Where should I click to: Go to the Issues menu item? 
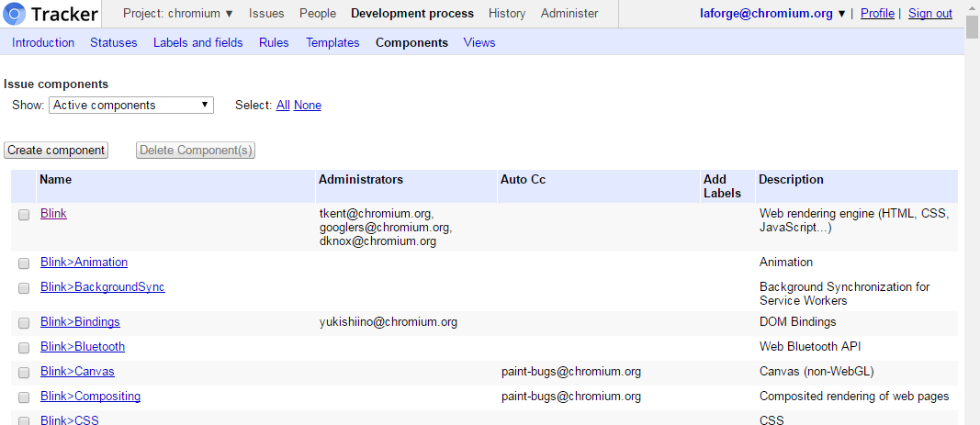266,14
